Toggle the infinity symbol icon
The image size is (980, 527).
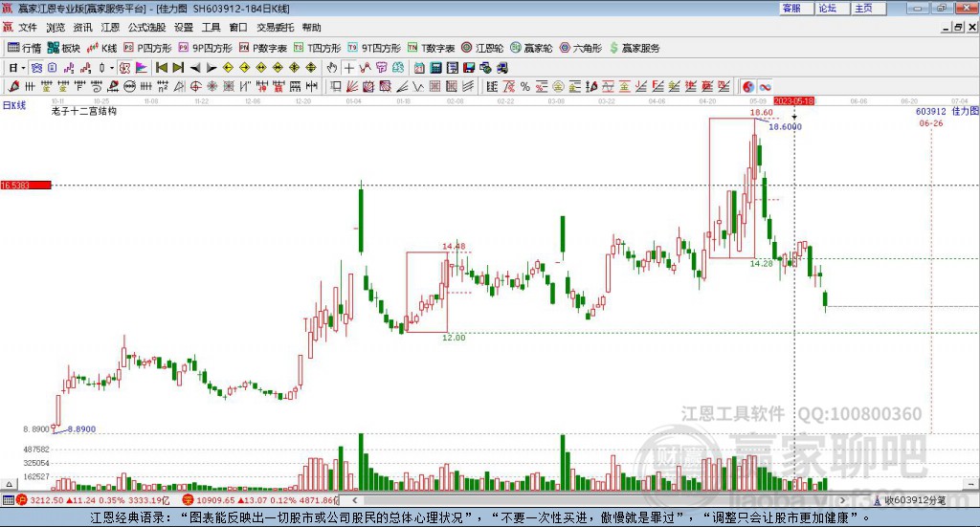pos(765,87)
